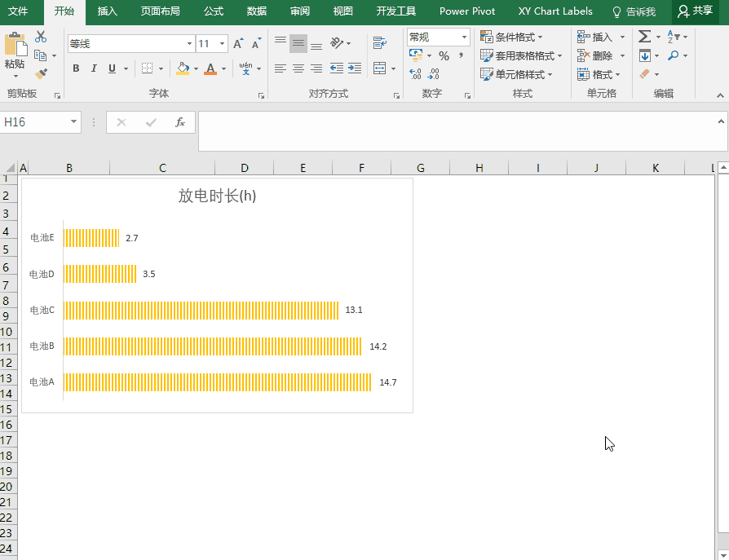Click Merge and Center icon

(x=380, y=68)
